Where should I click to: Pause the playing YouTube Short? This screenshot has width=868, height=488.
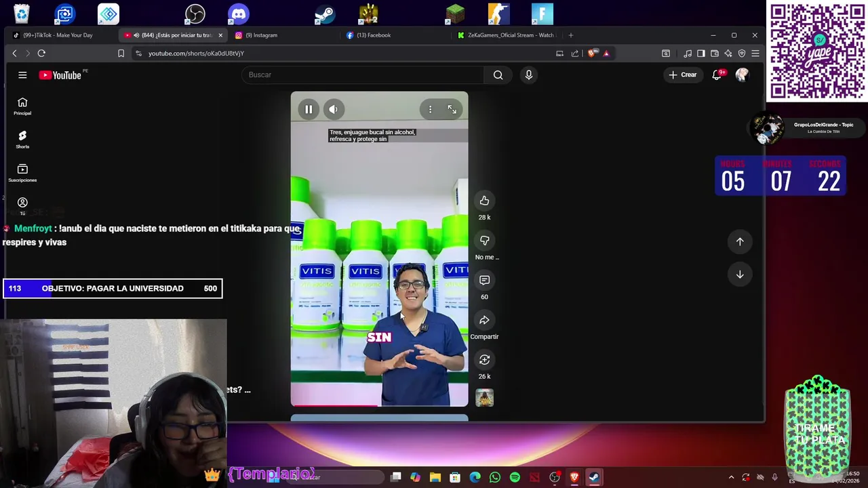(309, 109)
